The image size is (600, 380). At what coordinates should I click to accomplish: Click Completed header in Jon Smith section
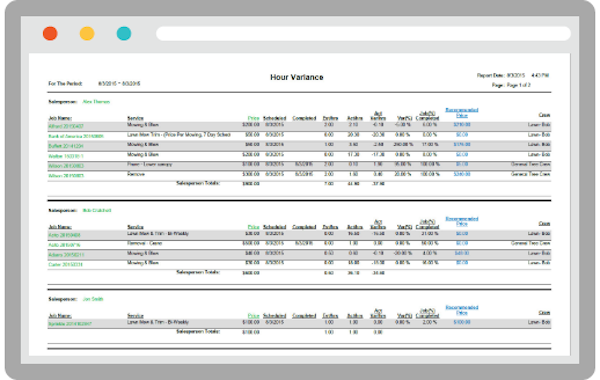pyautogui.click(x=304, y=316)
